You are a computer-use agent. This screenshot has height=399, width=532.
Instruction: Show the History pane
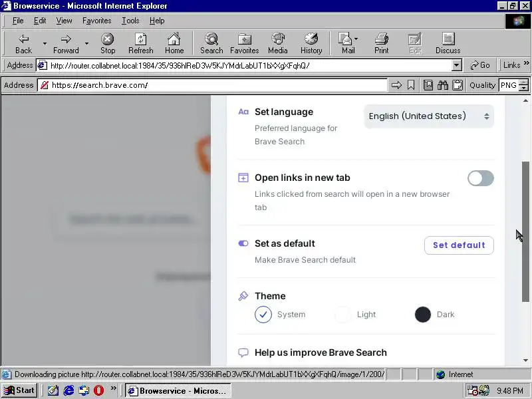(x=311, y=43)
